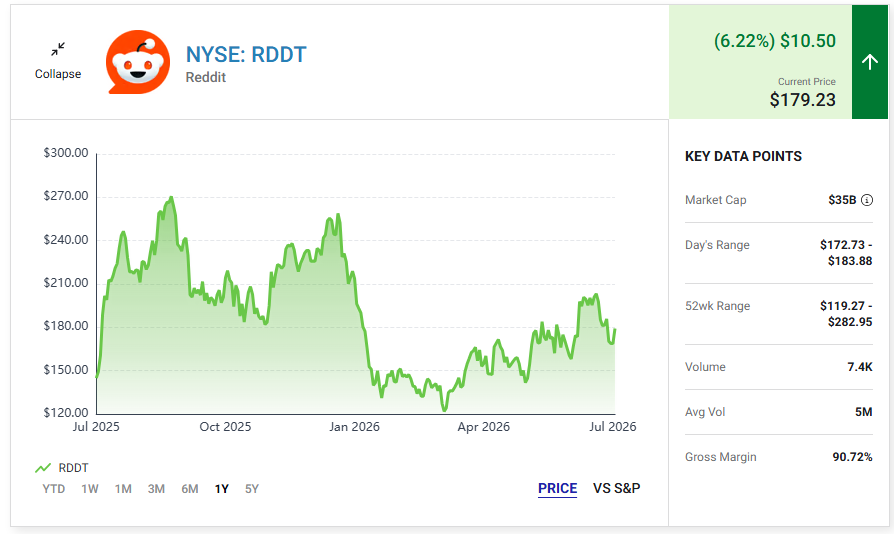Click the Reddit company name
The height and width of the screenshot is (534, 894).
pos(206,78)
